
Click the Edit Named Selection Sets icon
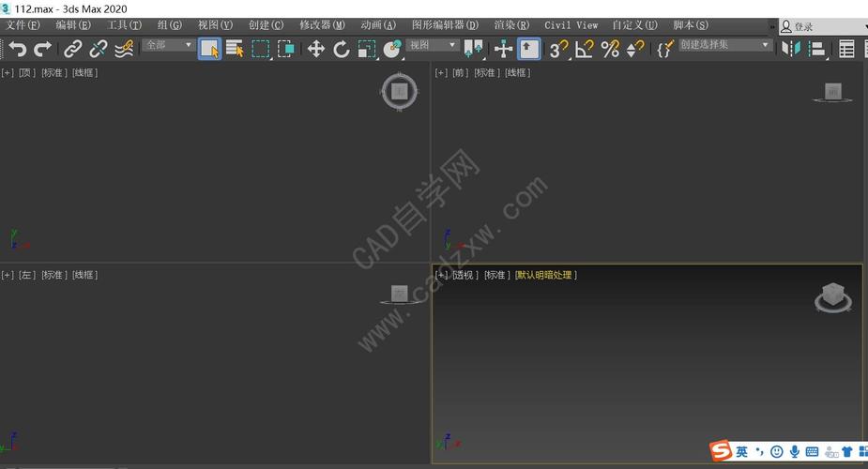(664, 49)
